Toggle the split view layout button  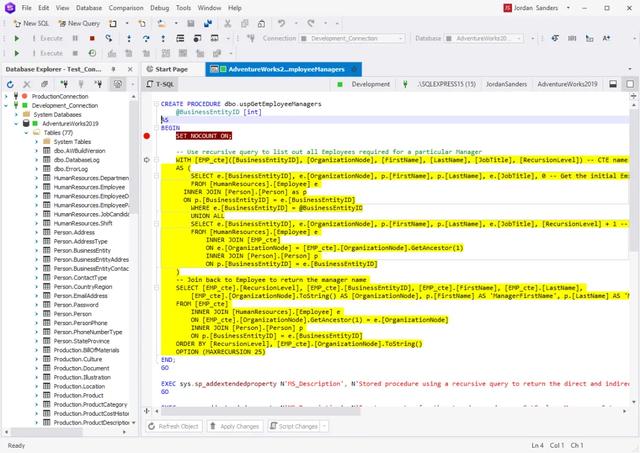(x=613, y=84)
